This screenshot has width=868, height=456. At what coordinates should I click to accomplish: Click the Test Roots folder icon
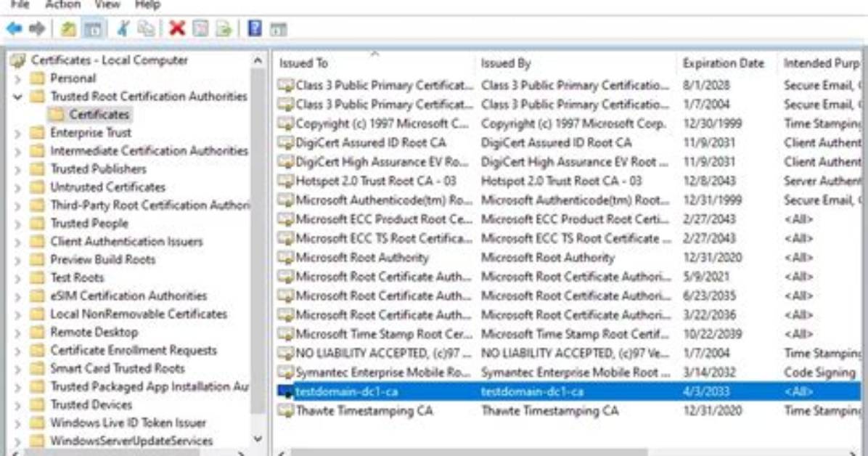coord(38,277)
